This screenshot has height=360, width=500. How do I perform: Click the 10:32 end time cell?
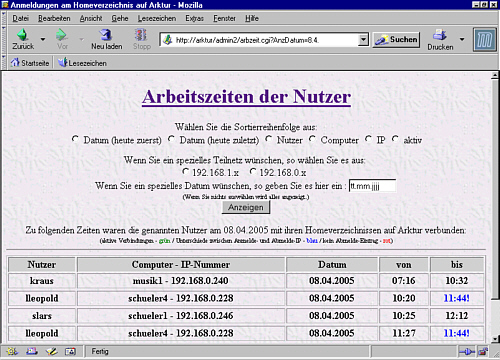click(x=457, y=281)
